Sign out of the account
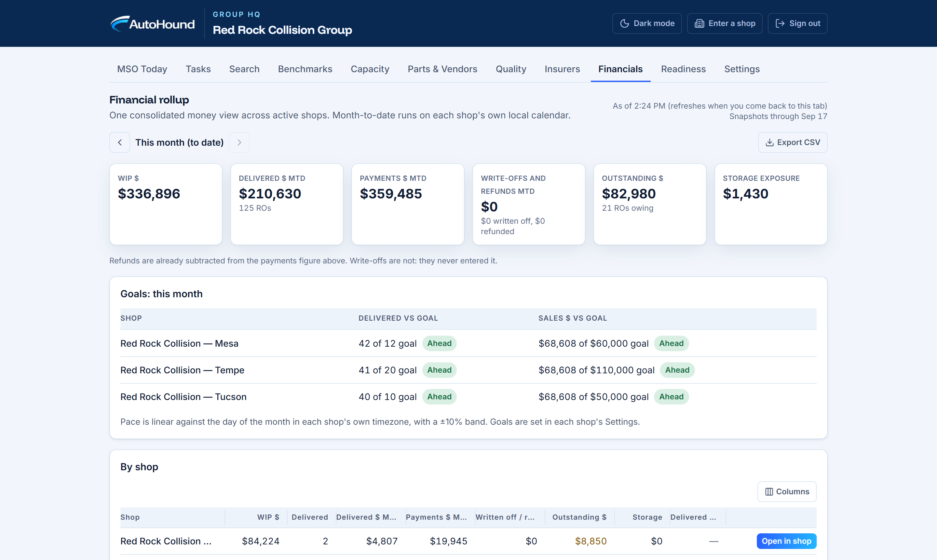This screenshot has height=560, width=937. (x=797, y=23)
